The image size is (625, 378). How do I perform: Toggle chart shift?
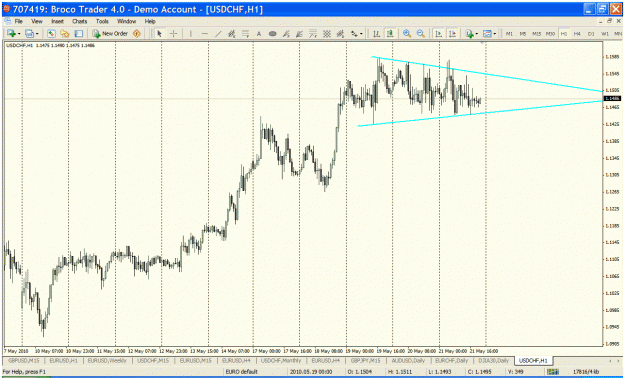click(x=452, y=33)
